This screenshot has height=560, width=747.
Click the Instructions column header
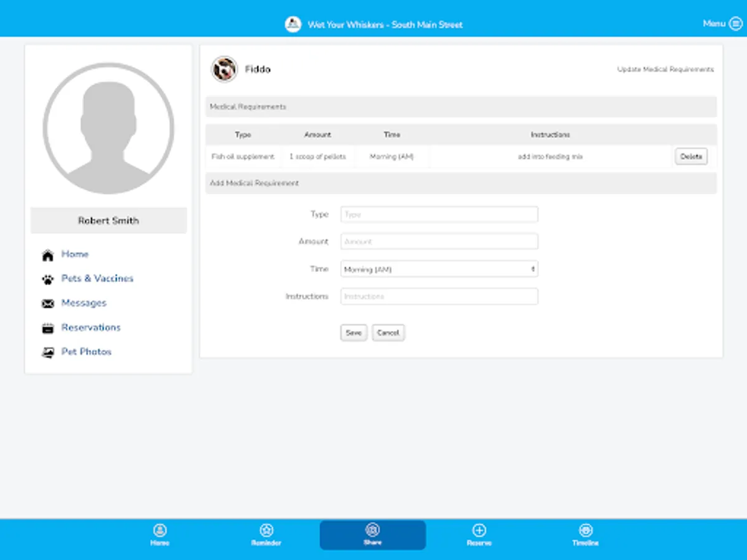[x=550, y=135]
